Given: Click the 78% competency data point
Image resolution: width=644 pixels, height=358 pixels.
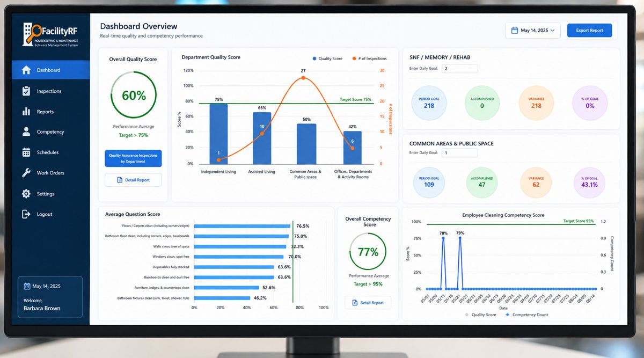Looking at the screenshot, I should point(443,238).
